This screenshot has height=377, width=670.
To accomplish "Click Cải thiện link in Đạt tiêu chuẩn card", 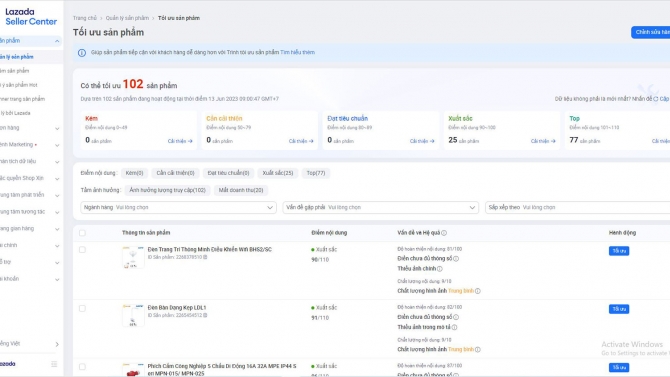I will click(x=422, y=141).
